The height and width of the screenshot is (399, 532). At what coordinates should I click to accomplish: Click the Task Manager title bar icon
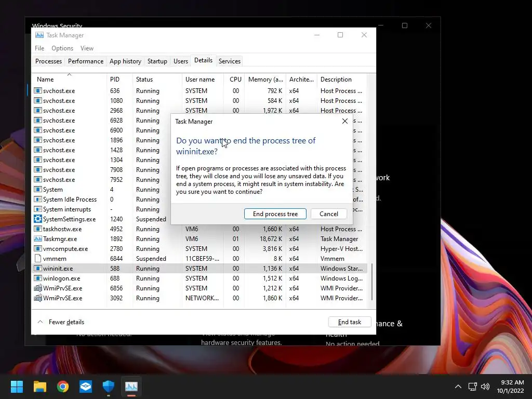pos(39,35)
